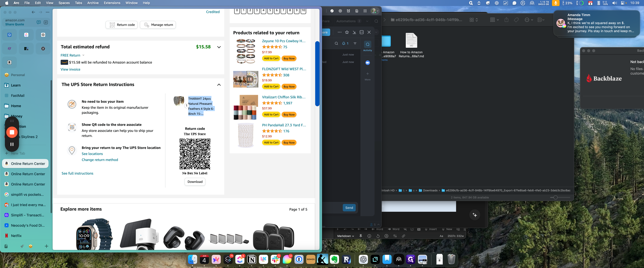The image size is (644, 268).
Task: Click the See locations link
Action: tap(92, 154)
